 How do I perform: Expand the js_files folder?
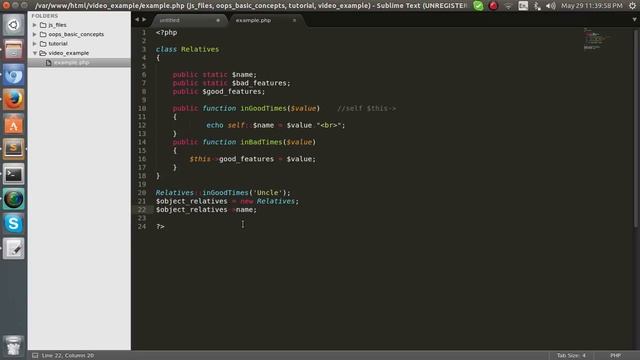tap(35, 25)
